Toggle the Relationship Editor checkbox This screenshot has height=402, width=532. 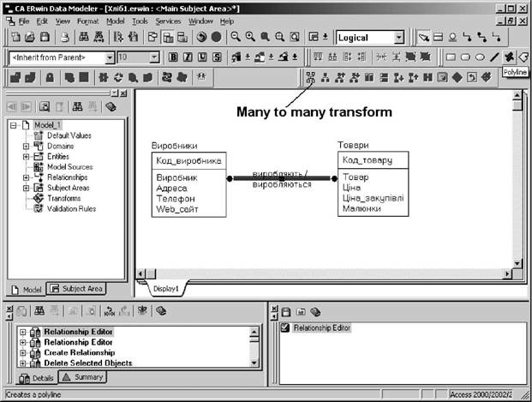285,328
